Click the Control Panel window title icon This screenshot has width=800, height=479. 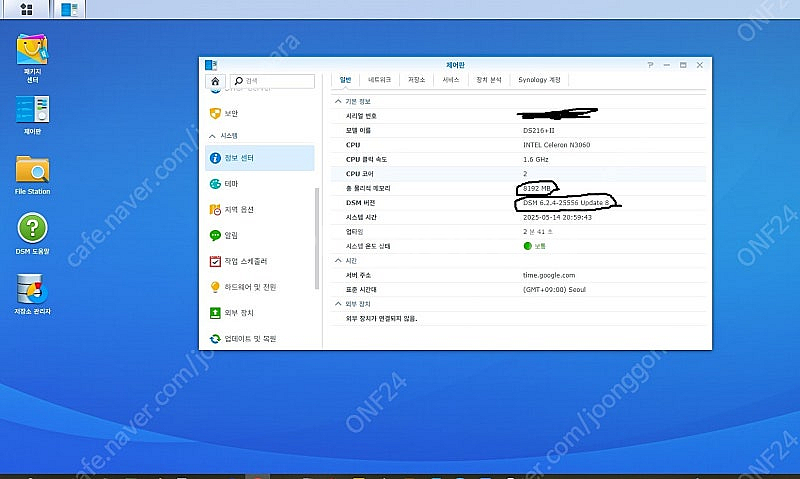coord(211,65)
